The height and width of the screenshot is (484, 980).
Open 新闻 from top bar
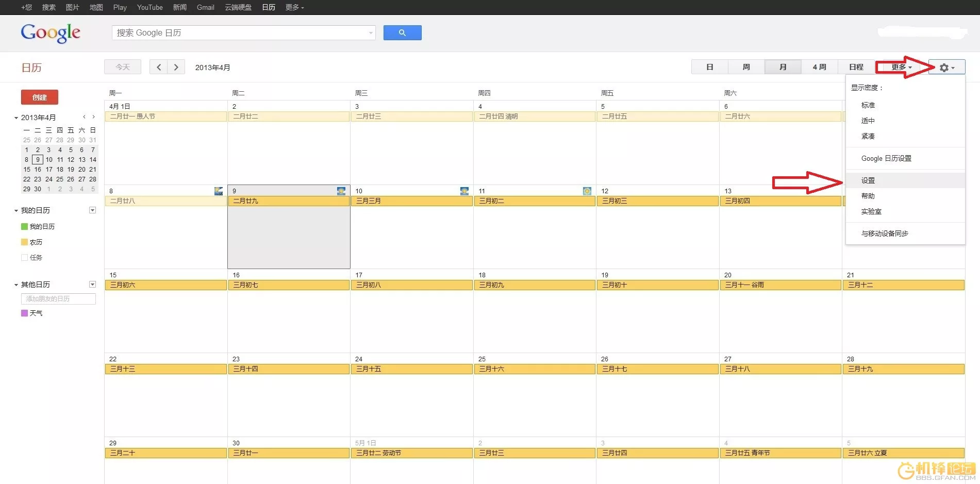click(179, 7)
